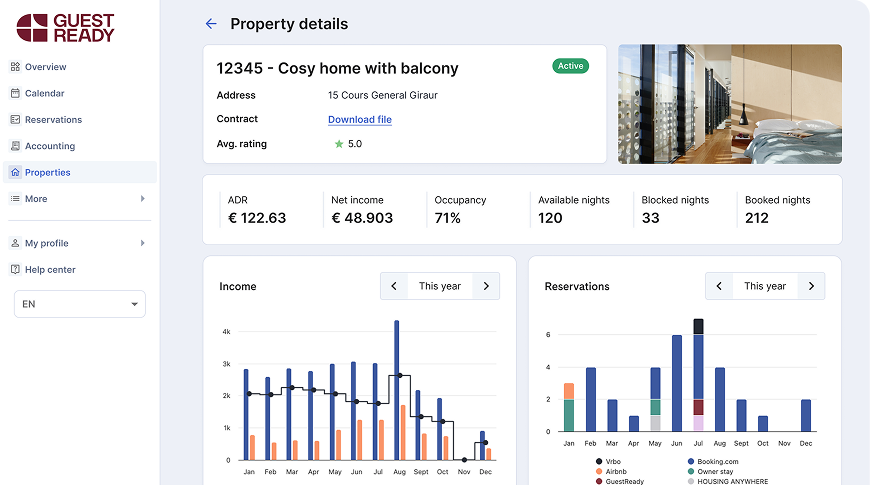Open Overview via its grid icon
The height and width of the screenshot is (485, 870).
click(16, 67)
